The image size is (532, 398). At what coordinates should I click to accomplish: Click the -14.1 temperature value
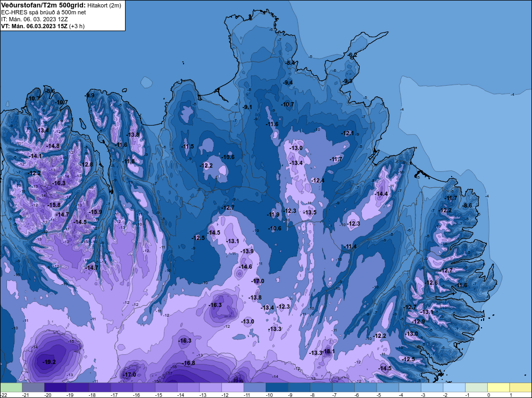35,156
